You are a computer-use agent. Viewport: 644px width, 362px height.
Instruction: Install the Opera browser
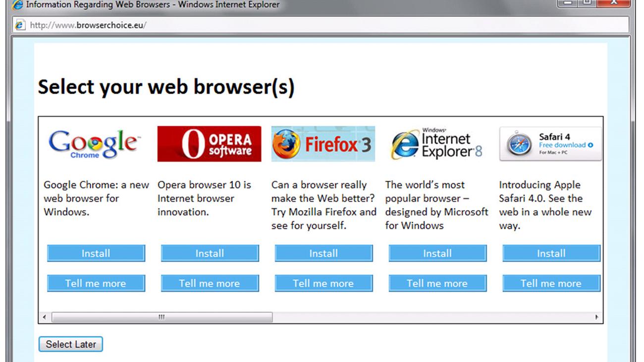pos(210,254)
